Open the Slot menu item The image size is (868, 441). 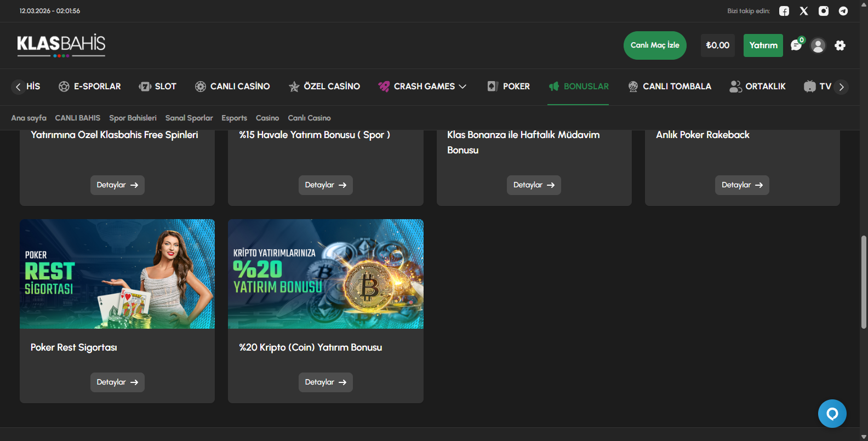pyautogui.click(x=158, y=87)
